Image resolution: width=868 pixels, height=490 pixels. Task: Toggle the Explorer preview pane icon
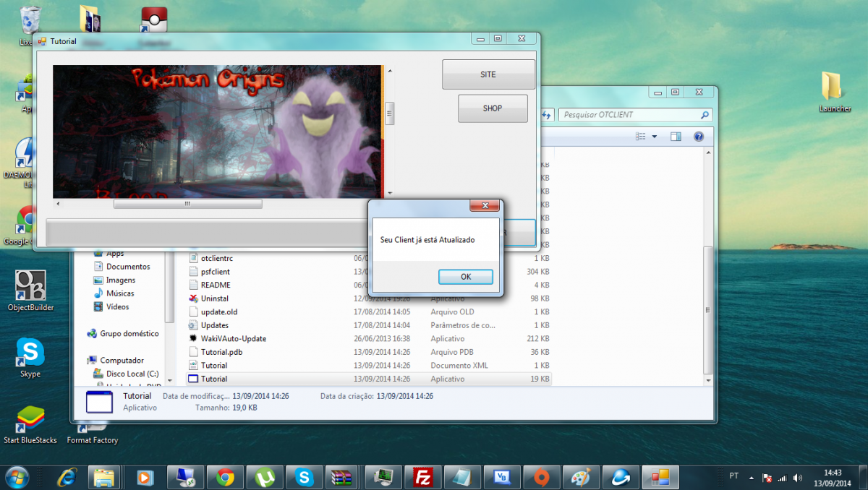(676, 137)
